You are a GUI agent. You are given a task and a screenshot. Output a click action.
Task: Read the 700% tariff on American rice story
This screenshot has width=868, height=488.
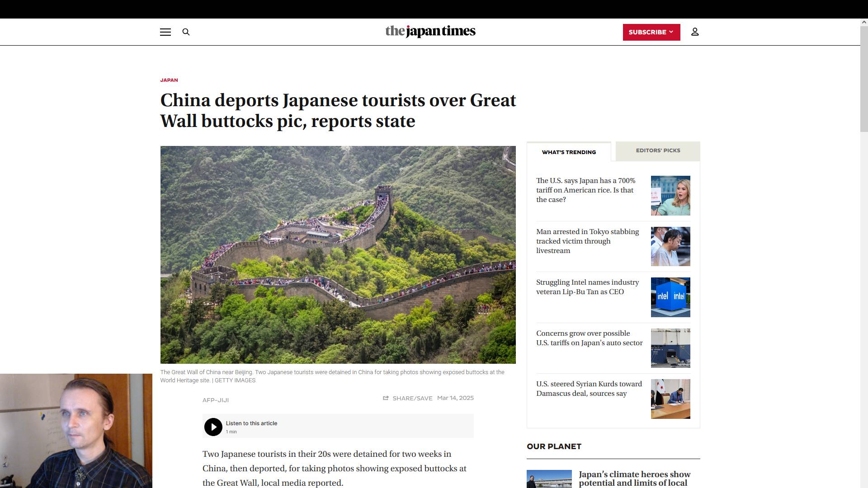(586, 190)
